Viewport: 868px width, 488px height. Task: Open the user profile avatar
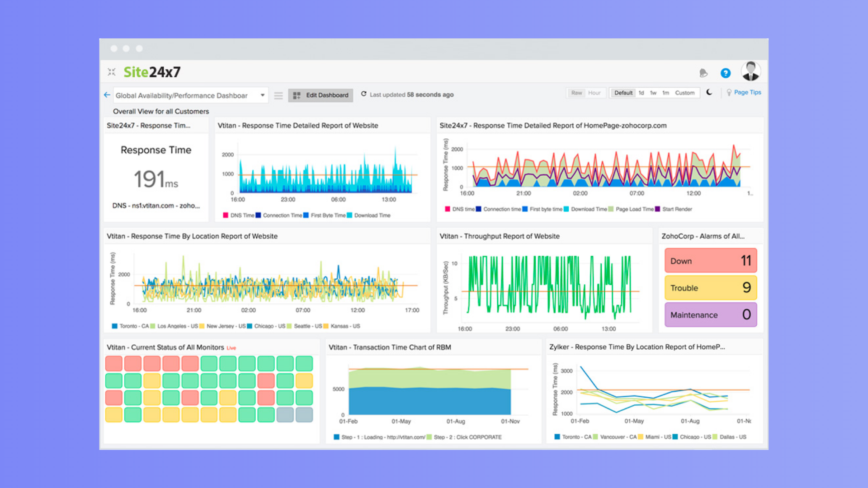(750, 71)
